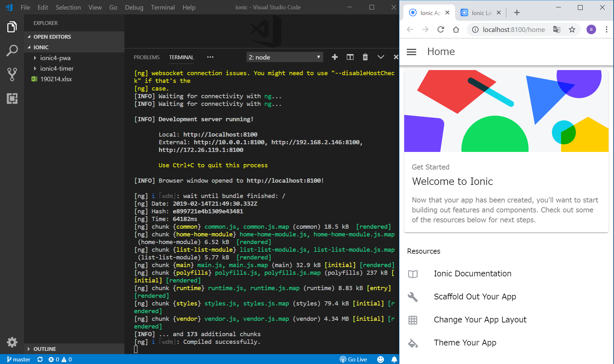Maximize panel size with chevron icon
614x364 pixels.
pyautogui.click(x=380, y=57)
